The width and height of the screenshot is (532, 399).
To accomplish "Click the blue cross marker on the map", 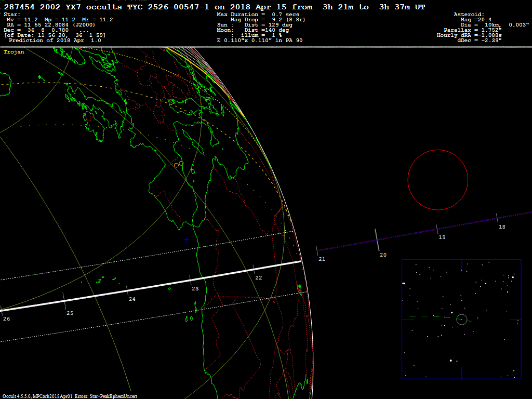I will tap(186, 240).
